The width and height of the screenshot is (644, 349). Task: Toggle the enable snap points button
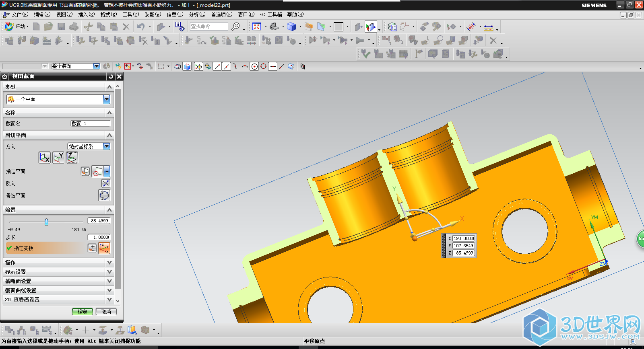coord(198,66)
